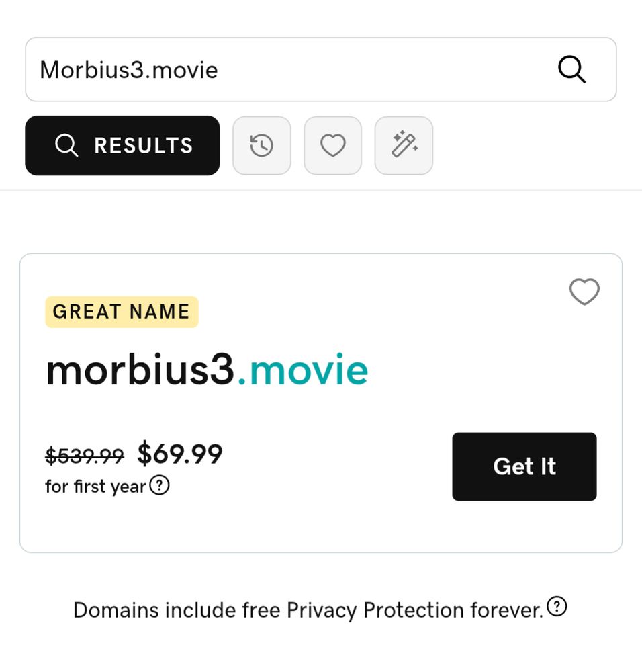Click the discounted $69.99 price

[180, 454]
